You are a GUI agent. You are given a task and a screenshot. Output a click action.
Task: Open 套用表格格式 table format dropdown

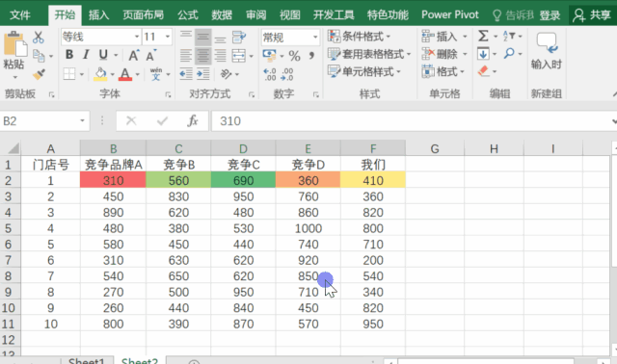click(369, 54)
